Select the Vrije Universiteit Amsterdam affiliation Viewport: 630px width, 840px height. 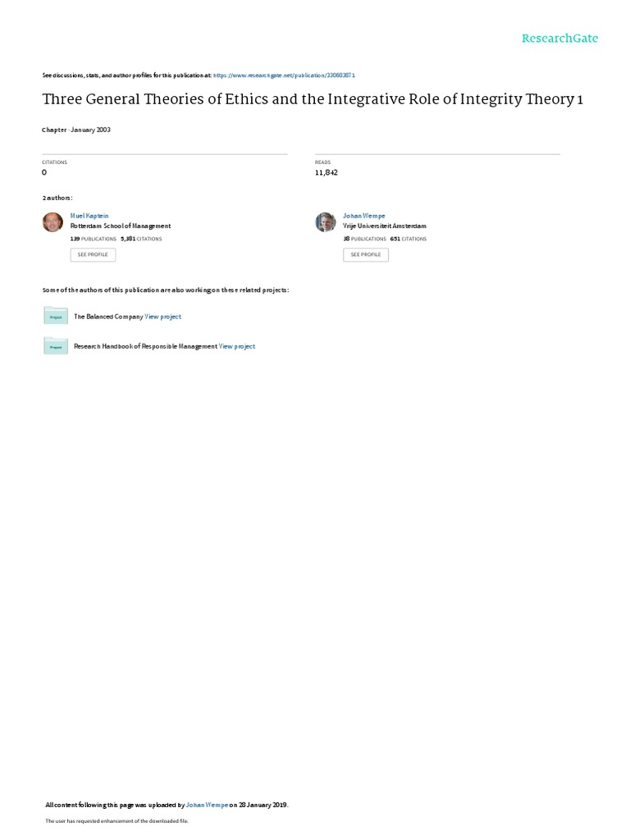[x=385, y=226]
